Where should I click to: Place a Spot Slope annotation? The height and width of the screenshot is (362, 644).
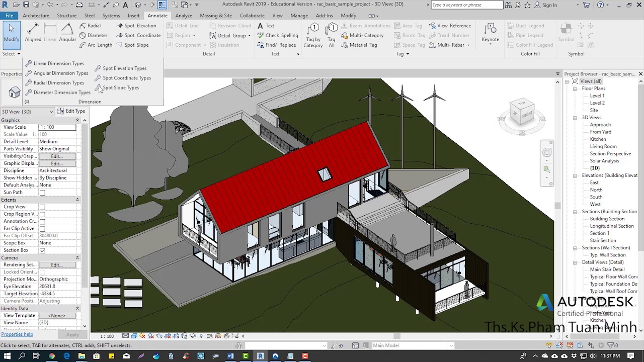coord(132,45)
